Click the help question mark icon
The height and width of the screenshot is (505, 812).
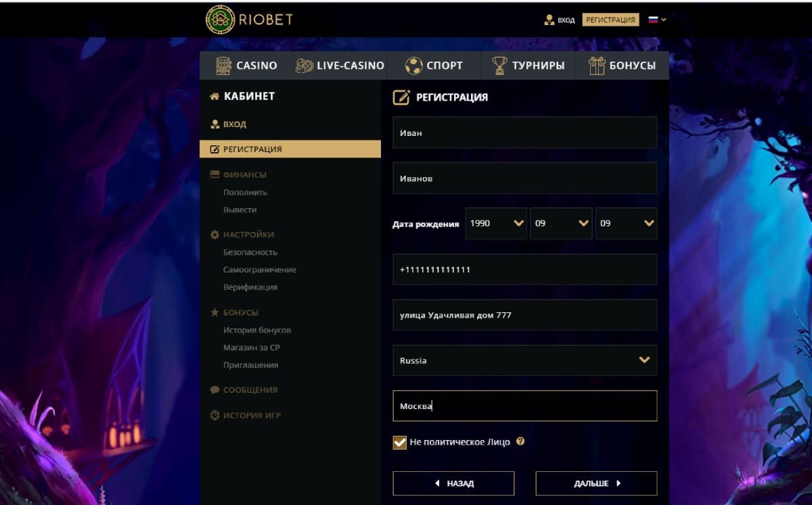point(520,441)
